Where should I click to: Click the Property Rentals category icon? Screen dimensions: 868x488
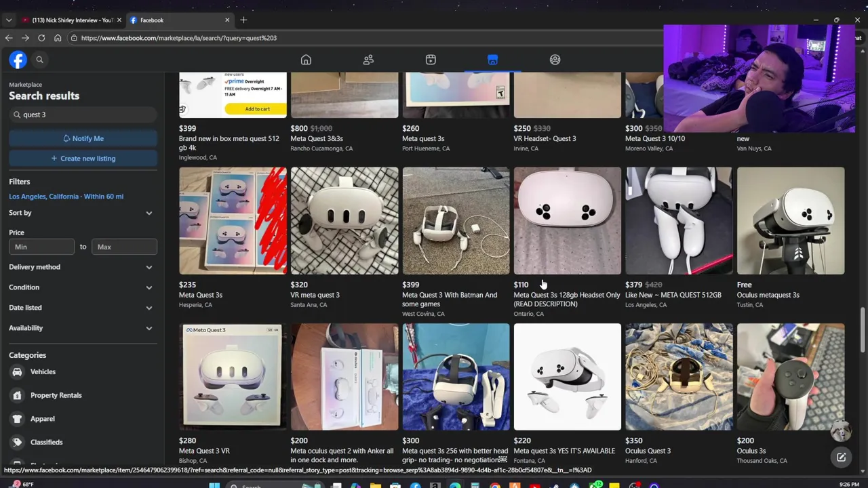click(17, 395)
